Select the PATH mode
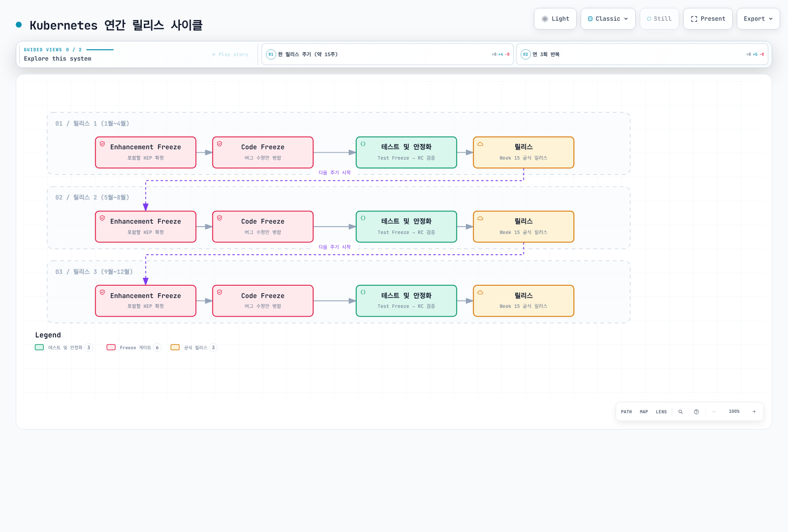 [x=626, y=412]
